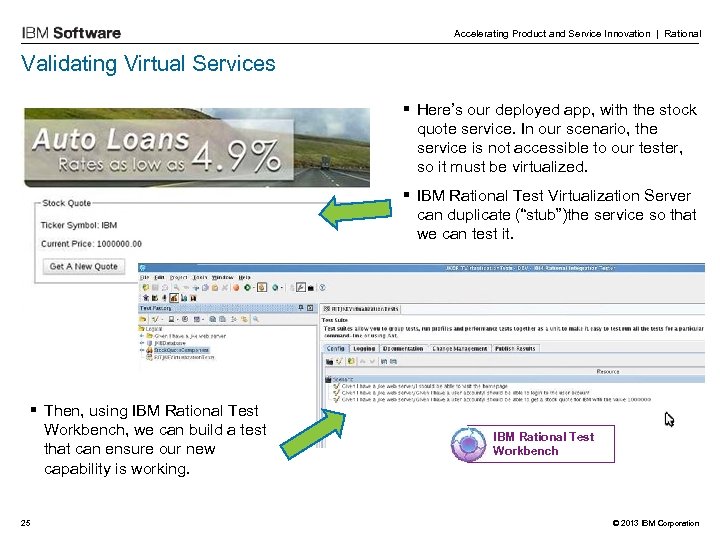The height and width of the screenshot is (540, 720).
Task: Open the Help menu
Action: tap(244, 277)
